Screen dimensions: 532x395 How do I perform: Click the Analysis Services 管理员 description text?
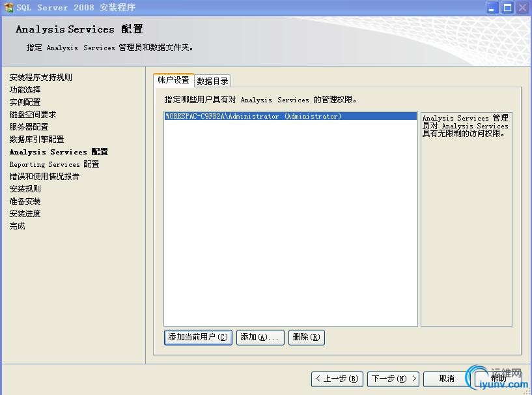pyautogui.click(x=466, y=126)
